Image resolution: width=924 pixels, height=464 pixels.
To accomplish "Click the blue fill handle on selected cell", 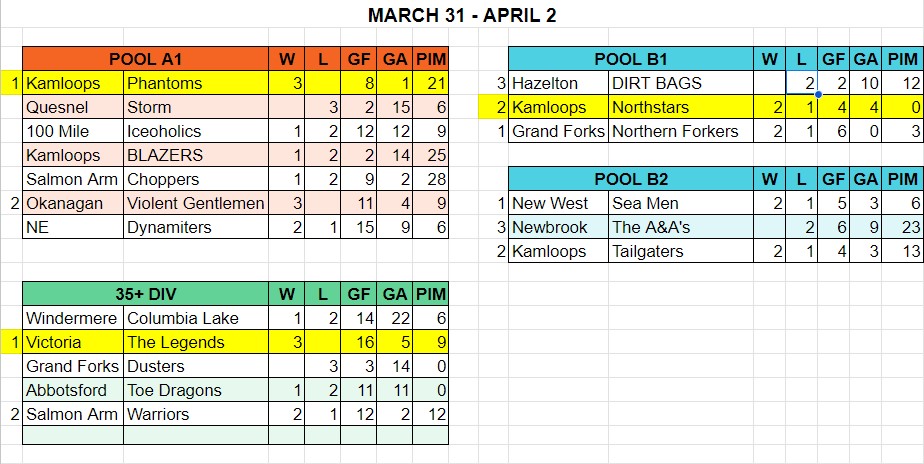I will click(818, 95).
